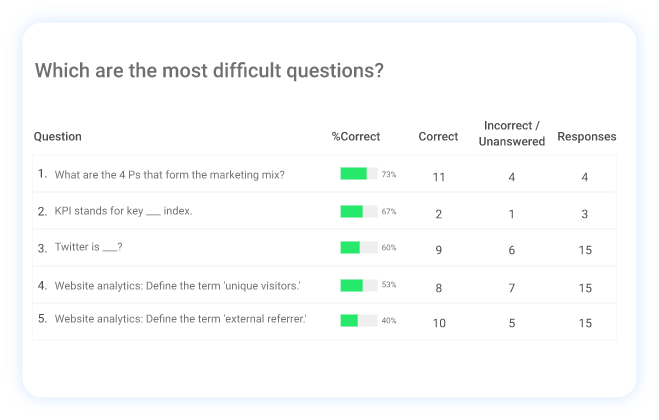Open the '4 Ps marketing mix' question
The height and width of the screenshot is (420, 659).
pos(169,175)
